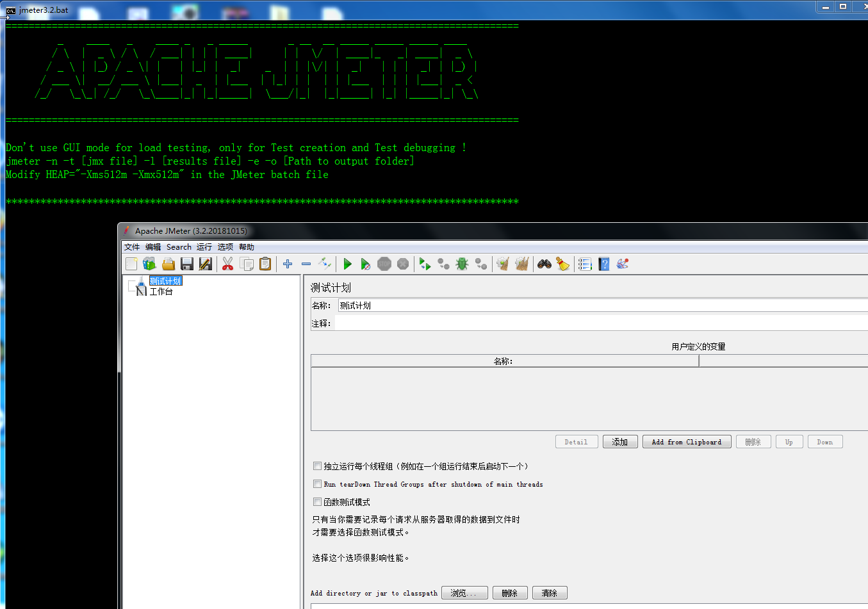Screen dimensions: 868x609
Task: Open the 选项 menu
Action: tap(225, 247)
